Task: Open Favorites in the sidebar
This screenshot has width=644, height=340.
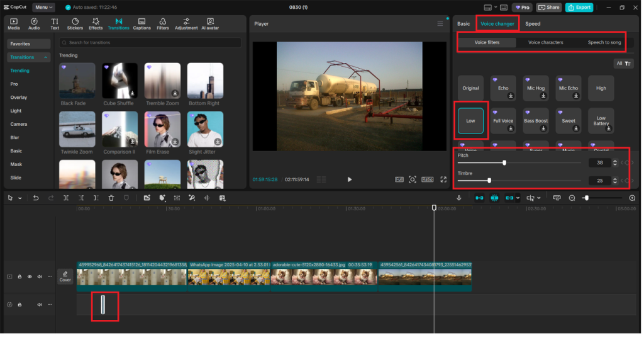Action: pyautogui.click(x=28, y=44)
